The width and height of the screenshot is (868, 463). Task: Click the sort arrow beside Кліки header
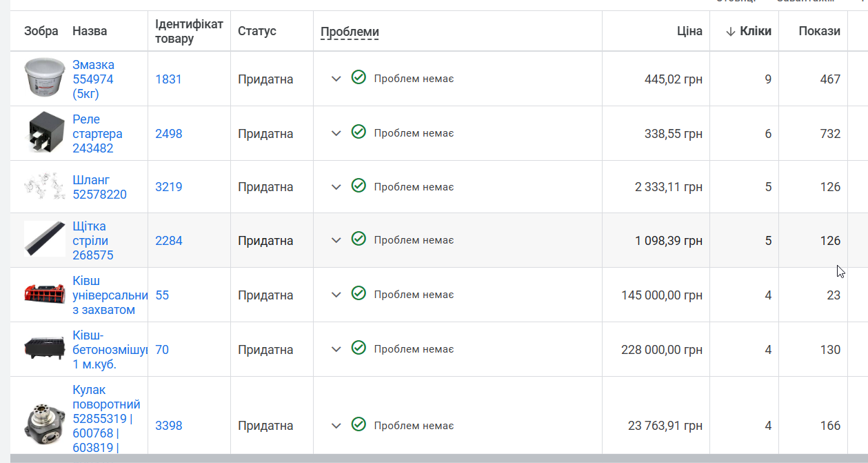click(x=731, y=31)
